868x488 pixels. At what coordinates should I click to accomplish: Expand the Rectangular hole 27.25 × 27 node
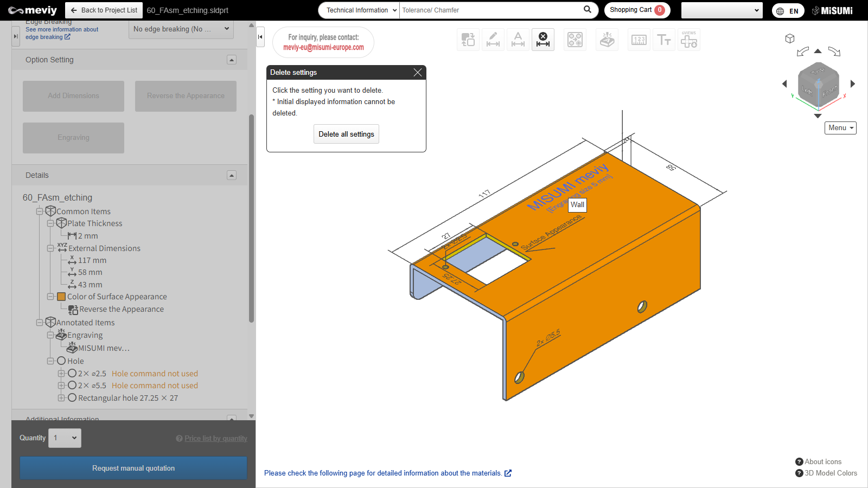tap(61, 398)
